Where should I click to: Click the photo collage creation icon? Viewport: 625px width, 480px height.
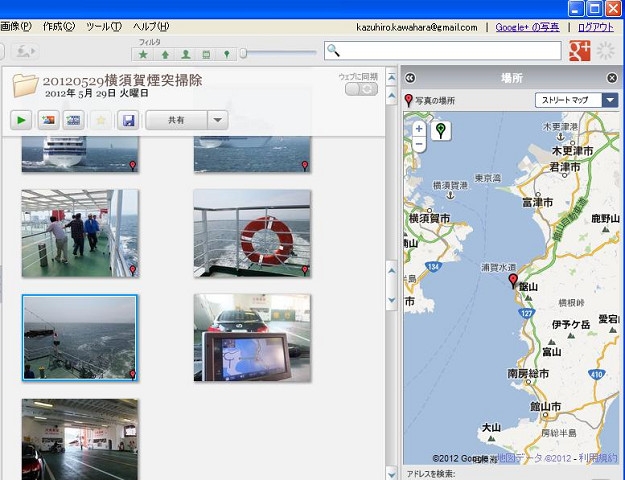coord(46,120)
